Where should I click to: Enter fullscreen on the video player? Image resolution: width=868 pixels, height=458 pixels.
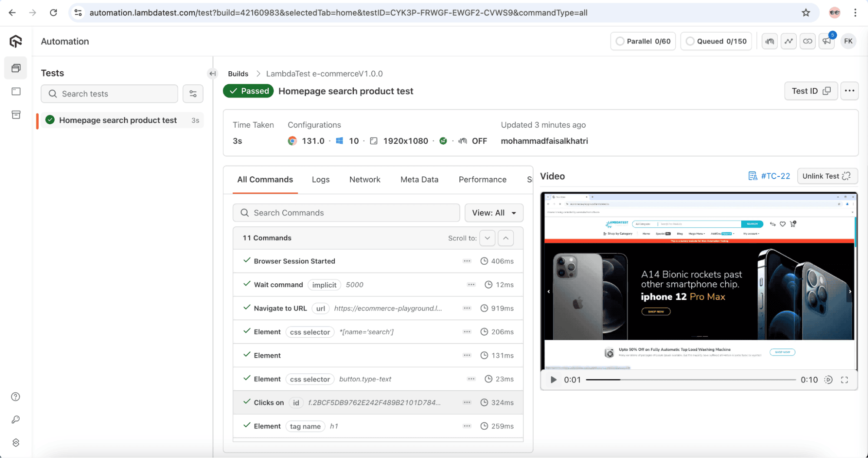[x=844, y=380]
